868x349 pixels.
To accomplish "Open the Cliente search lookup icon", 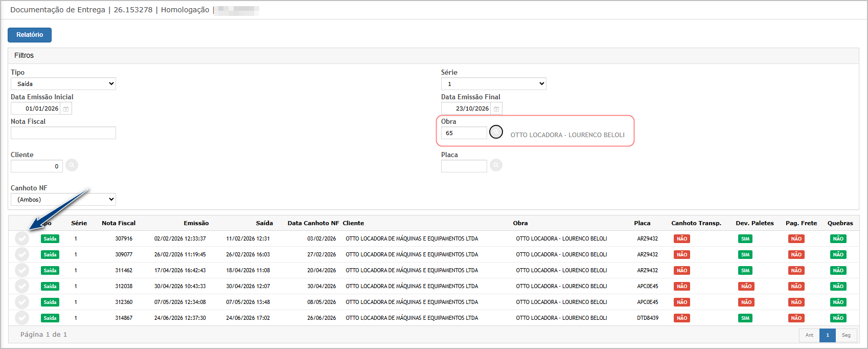I will point(72,165).
